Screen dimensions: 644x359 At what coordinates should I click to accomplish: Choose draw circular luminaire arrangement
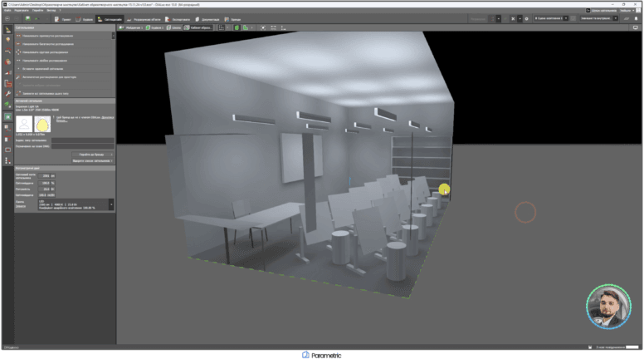click(x=63, y=52)
